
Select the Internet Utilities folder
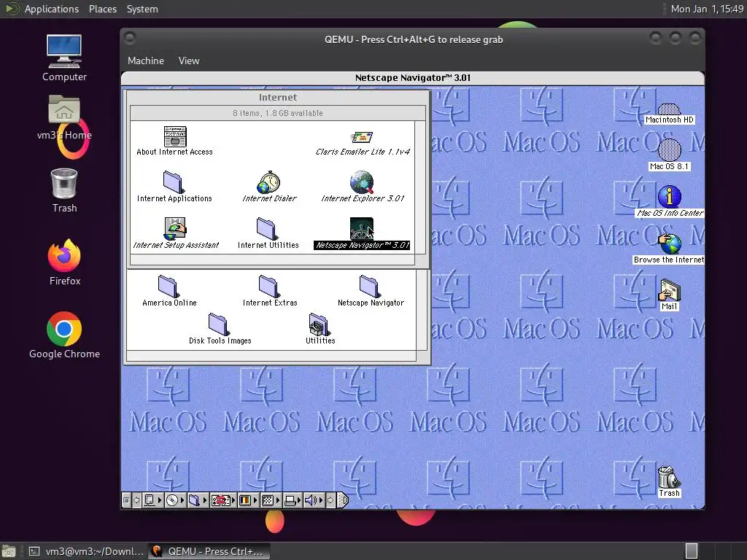[266, 229]
